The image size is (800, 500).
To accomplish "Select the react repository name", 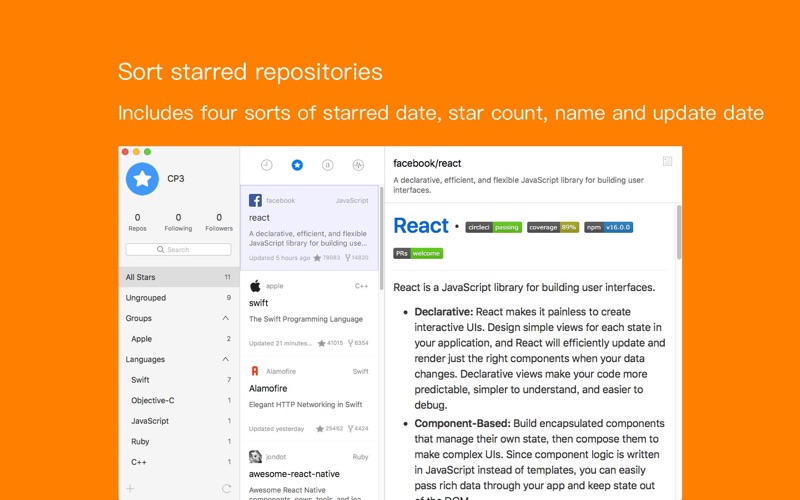I will 259,218.
